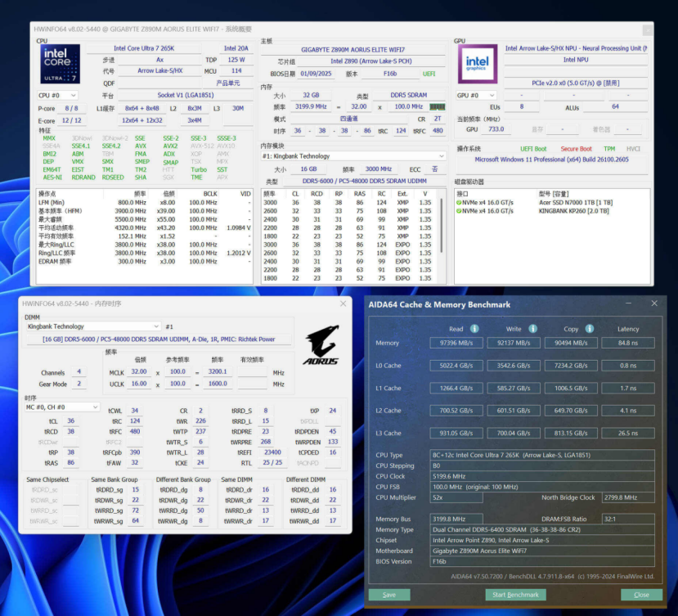Click Start Benchmark in AIDA64
Viewport: 678px width, 616px height.
coord(515,595)
